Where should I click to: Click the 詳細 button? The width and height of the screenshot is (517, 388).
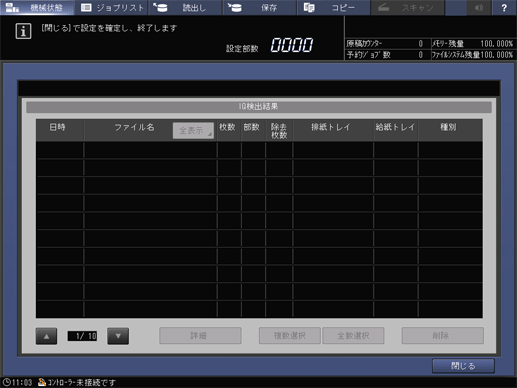click(200, 335)
